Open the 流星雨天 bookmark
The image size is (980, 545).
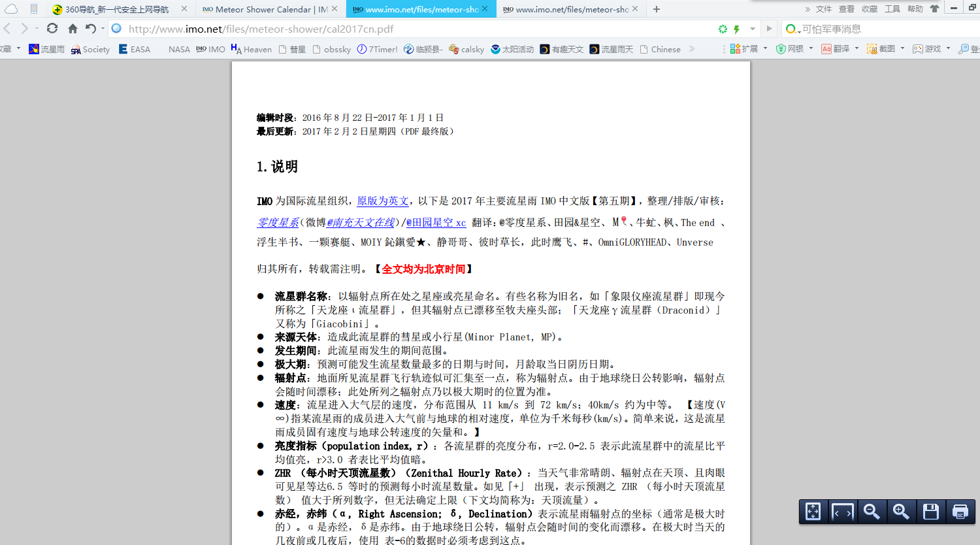(612, 49)
